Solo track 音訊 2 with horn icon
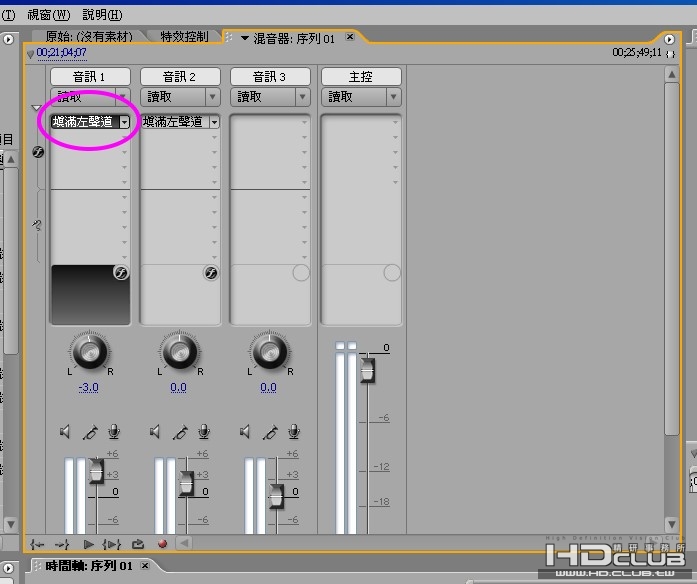Viewport: 697px width, 584px height. [x=180, y=432]
